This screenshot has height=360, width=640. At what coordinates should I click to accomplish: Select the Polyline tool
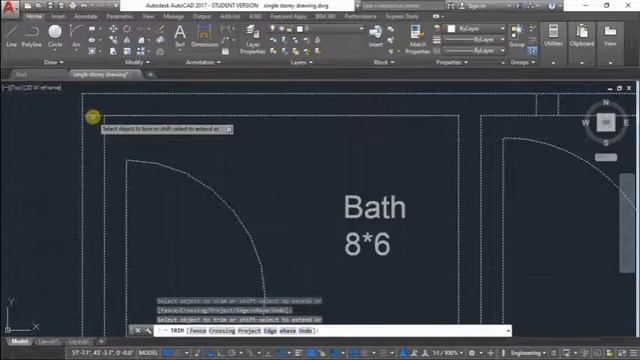tap(31, 36)
